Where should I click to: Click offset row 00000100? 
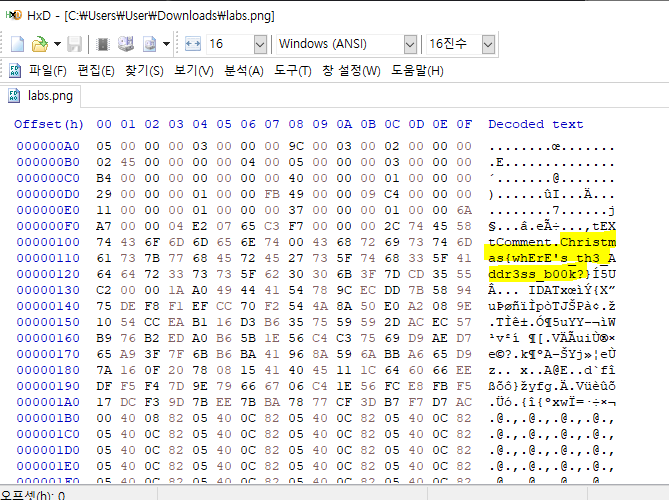point(48,242)
